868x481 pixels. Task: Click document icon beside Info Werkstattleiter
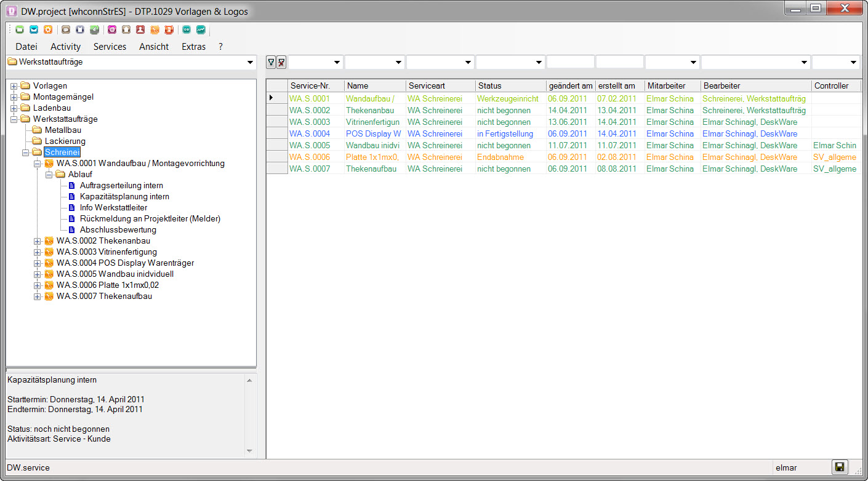(x=71, y=208)
